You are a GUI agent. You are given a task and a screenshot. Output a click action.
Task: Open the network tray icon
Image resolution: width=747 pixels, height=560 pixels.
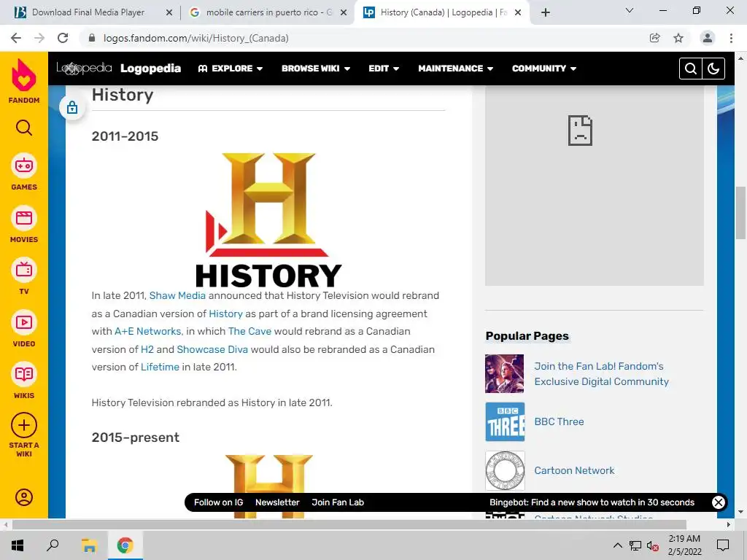click(x=635, y=545)
